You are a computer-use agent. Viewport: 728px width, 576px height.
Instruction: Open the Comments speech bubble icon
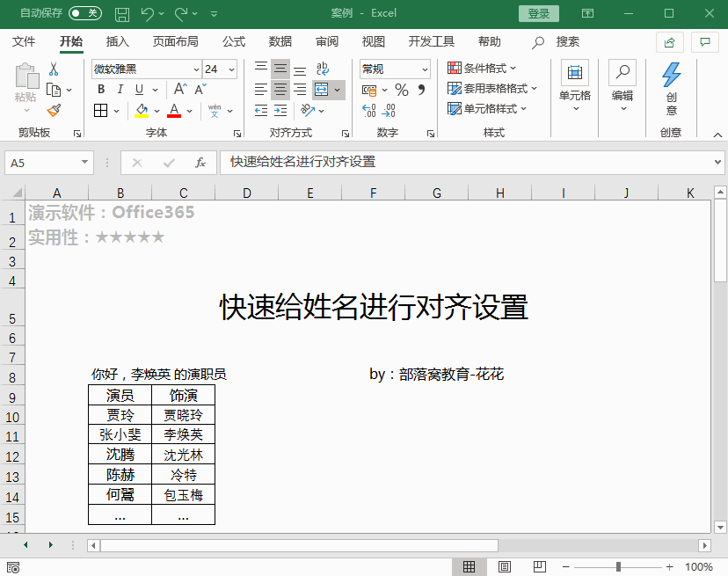[705, 43]
